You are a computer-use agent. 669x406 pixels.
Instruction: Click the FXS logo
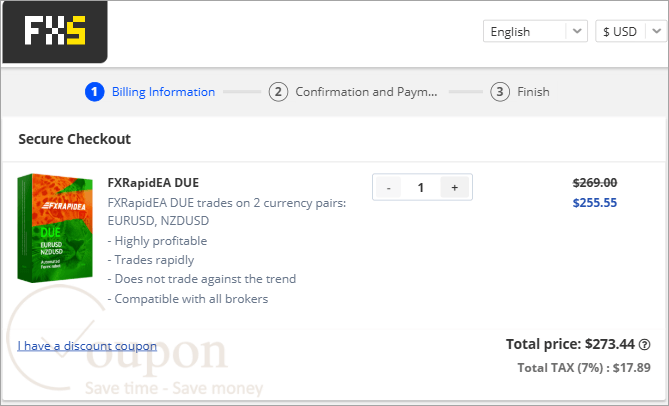pyautogui.click(x=55, y=32)
